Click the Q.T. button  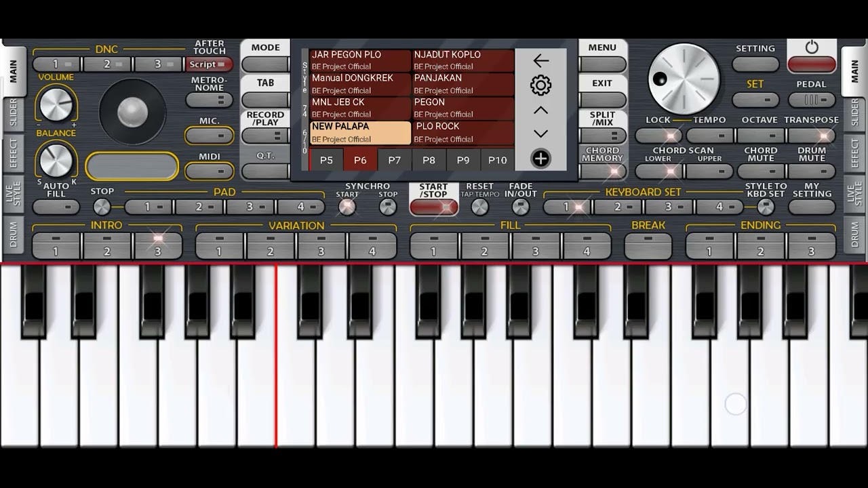coord(266,171)
